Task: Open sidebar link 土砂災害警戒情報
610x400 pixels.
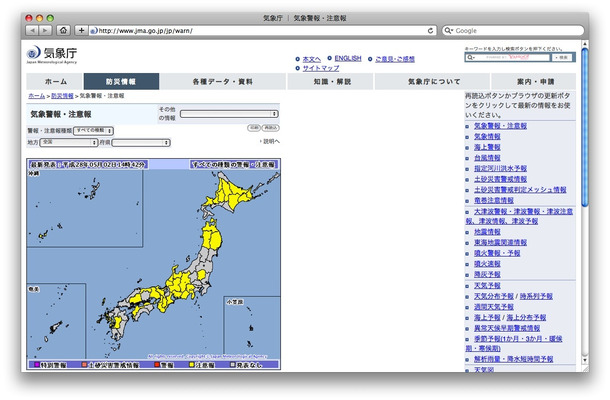Action: [500, 179]
